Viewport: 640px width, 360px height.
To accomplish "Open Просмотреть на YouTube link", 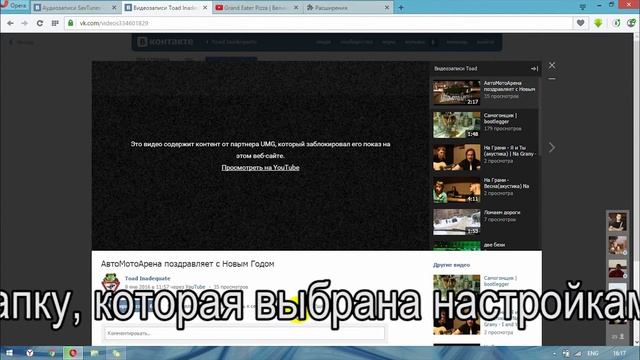I will point(260,167).
